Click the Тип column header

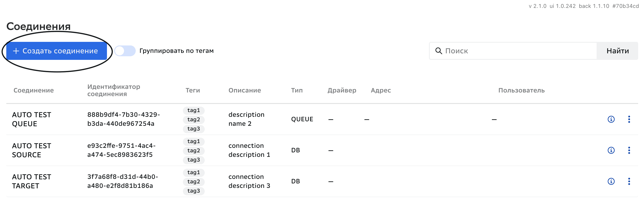coord(297,90)
